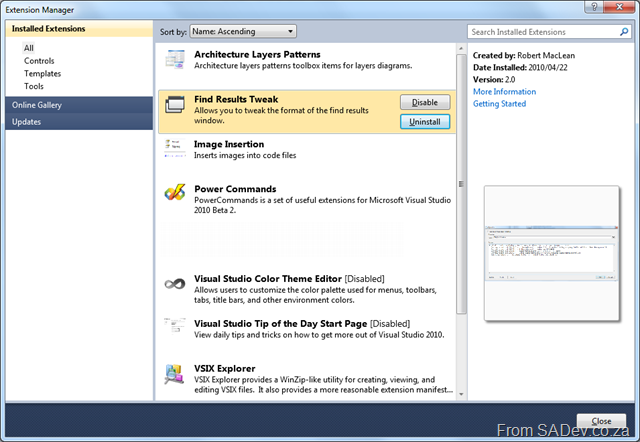Click the search magnifier icon
640x442 pixels.
click(620, 32)
